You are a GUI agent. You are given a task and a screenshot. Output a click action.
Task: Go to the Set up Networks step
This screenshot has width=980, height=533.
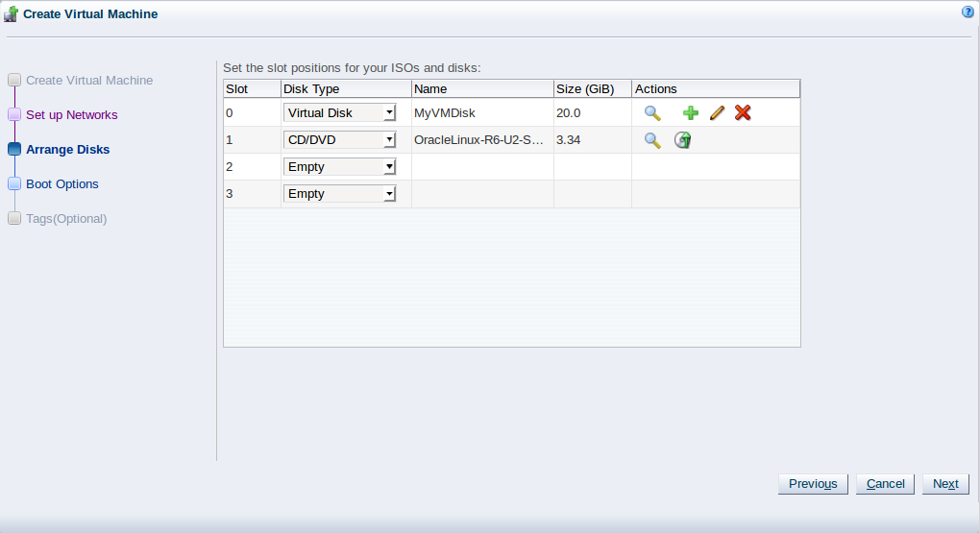point(72,115)
